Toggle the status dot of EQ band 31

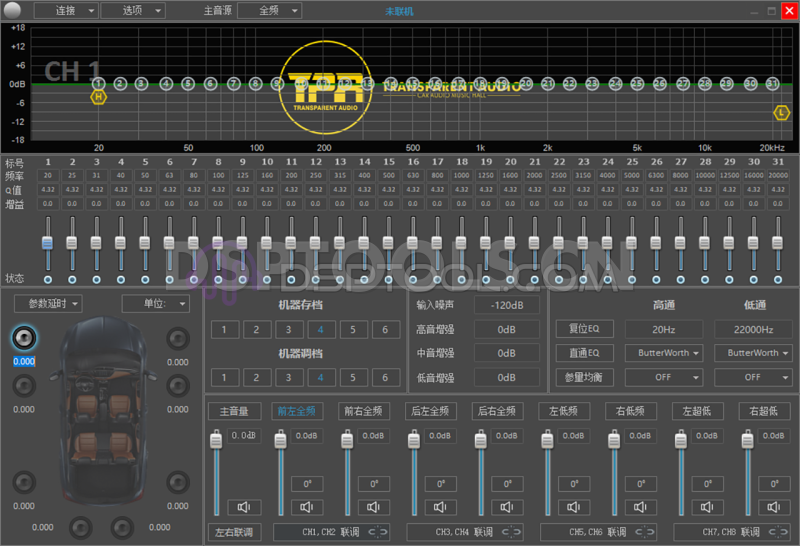click(x=776, y=279)
